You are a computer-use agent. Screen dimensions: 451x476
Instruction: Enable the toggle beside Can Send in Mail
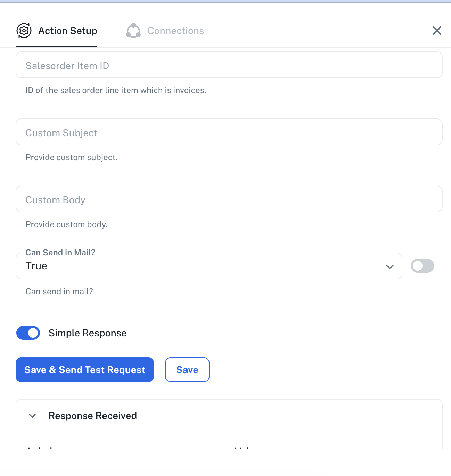point(422,266)
